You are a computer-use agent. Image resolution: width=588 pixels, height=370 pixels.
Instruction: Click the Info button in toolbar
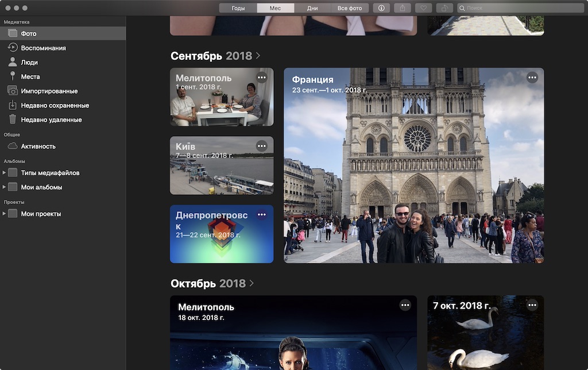click(x=381, y=8)
